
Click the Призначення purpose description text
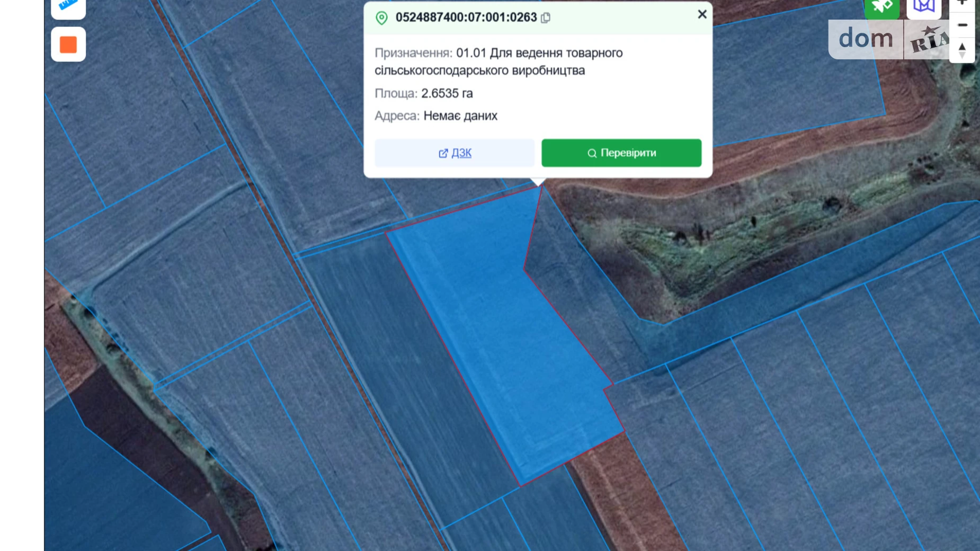click(498, 61)
